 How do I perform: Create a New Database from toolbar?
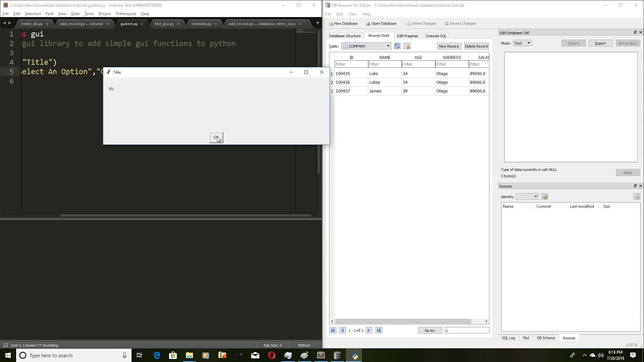pyautogui.click(x=343, y=24)
